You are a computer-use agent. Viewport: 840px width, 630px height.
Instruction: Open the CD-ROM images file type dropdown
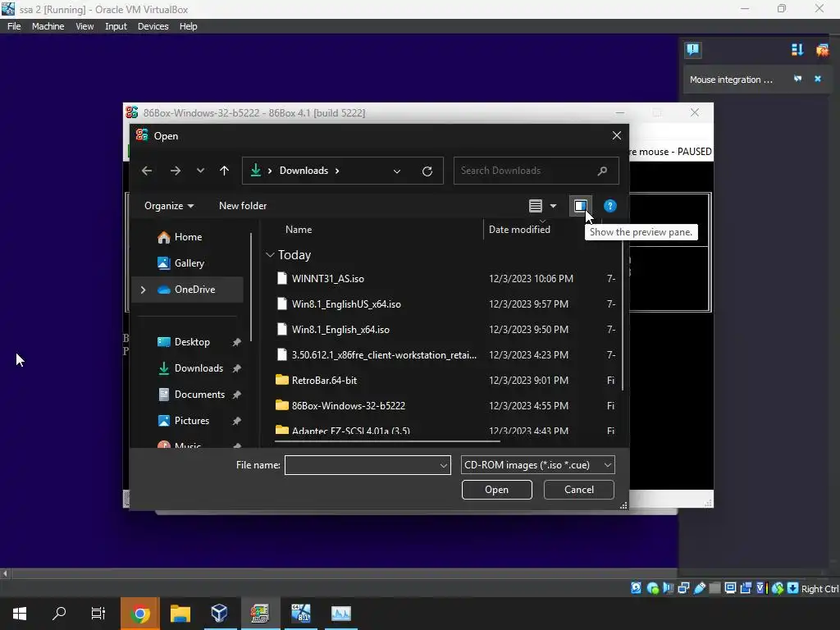pyautogui.click(x=538, y=465)
